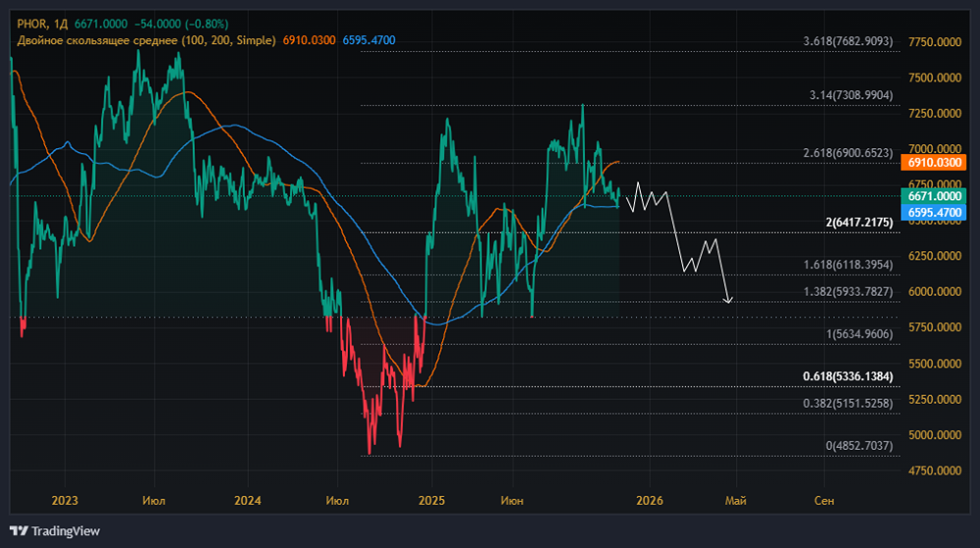
Task: Click the white forecast arrow tip
Action: (728, 302)
